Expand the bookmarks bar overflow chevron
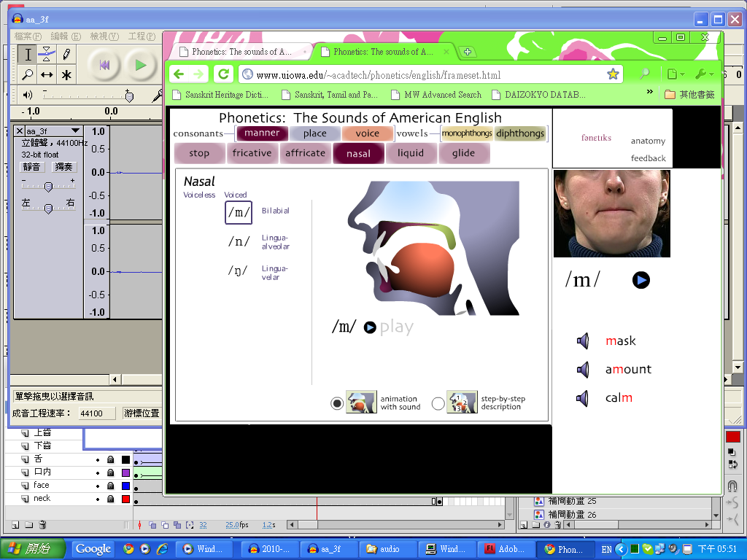This screenshot has height=560, width=747. (650, 93)
